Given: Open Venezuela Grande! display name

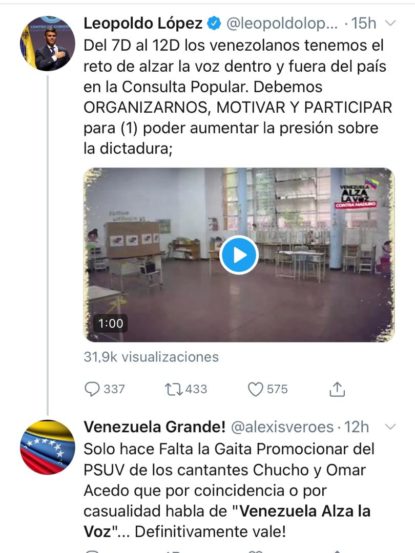Looking at the screenshot, I should point(154,427).
